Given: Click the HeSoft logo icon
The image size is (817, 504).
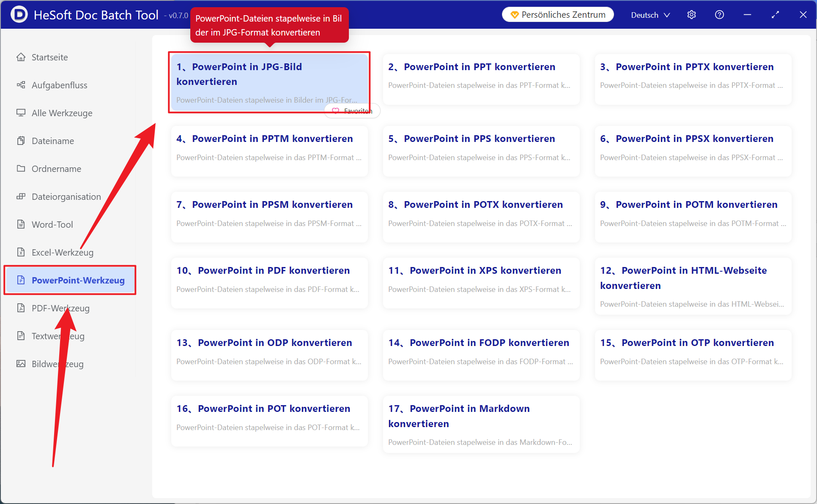Looking at the screenshot, I should [x=19, y=14].
